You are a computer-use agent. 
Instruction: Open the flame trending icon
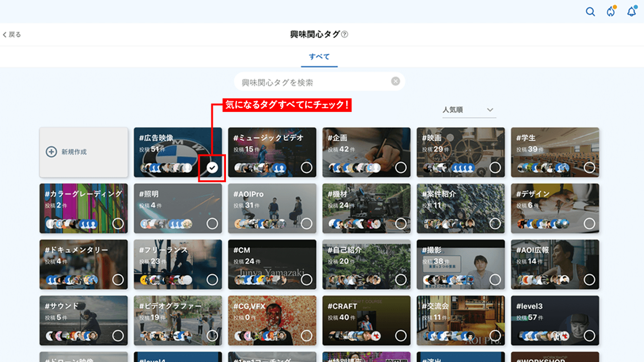[x=611, y=11]
